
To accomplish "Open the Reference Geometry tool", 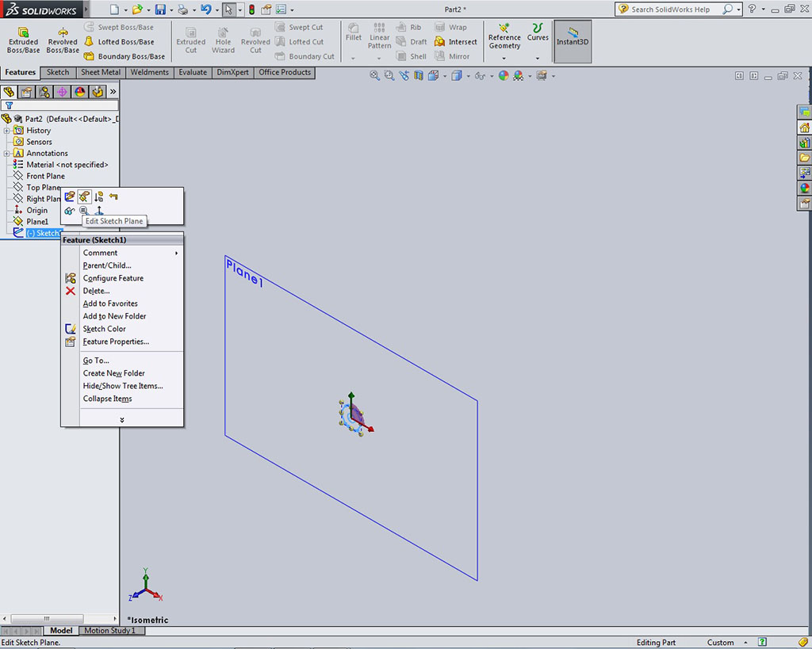I will tap(504, 36).
